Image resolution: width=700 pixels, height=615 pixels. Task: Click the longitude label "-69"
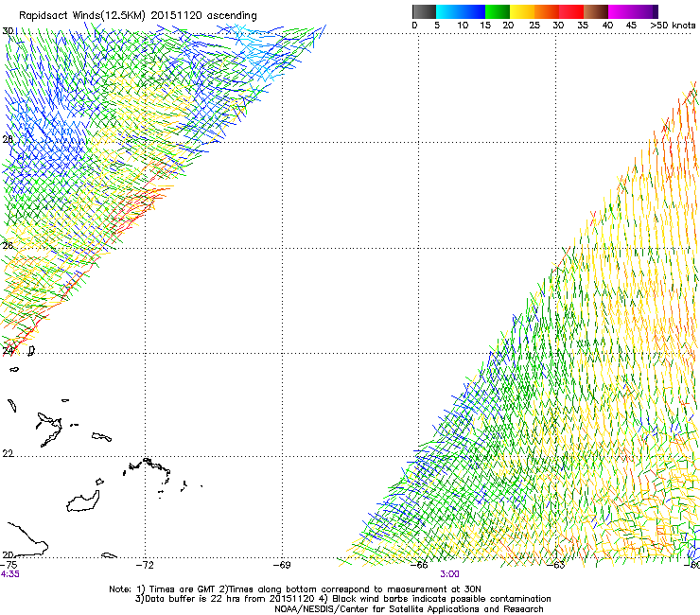click(x=282, y=565)
